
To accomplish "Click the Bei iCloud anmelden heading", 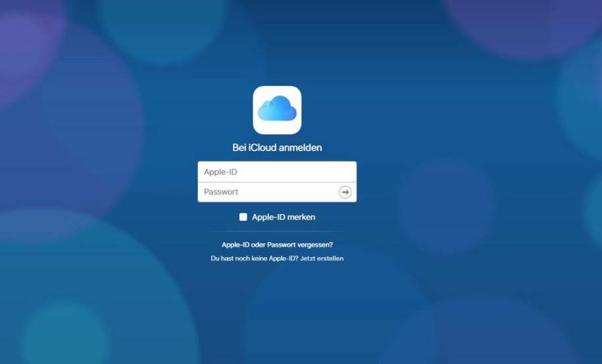I will point(277,148).
